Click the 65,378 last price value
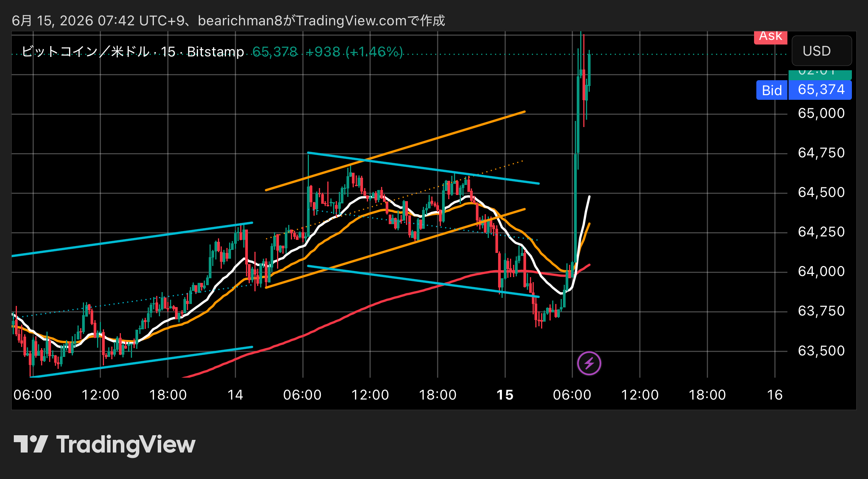 pyautogui.click(x=275, y=52)
